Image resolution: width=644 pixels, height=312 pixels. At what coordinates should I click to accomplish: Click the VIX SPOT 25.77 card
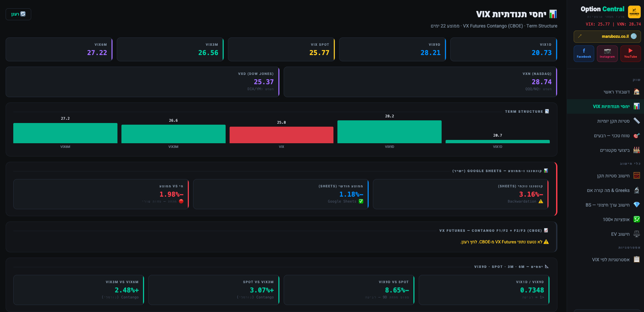[x=281, y=49]
